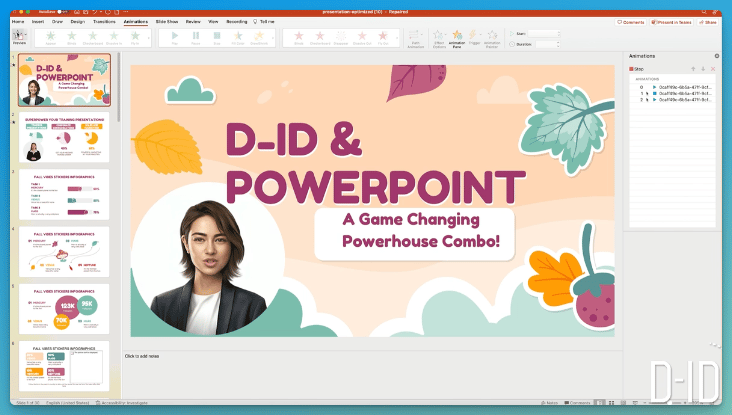Click the Duration field in ribbon

point(546,43)
